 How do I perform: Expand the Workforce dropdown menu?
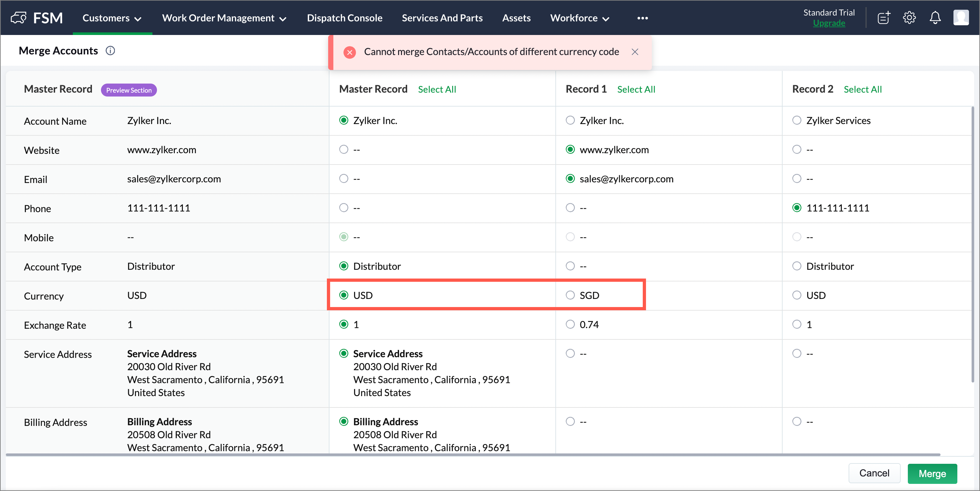click(x=579, y=18)
